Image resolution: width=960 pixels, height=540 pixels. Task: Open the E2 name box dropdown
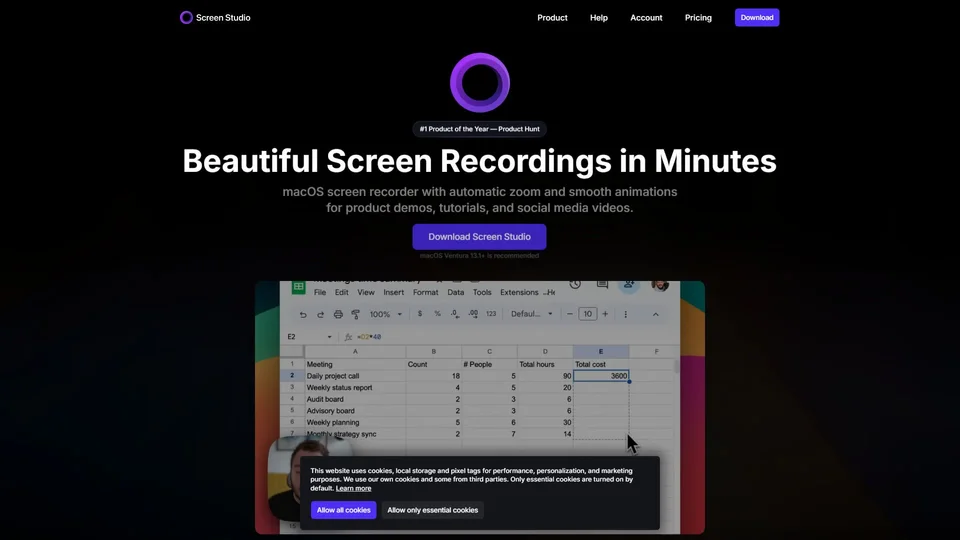[x=329, y=337]
